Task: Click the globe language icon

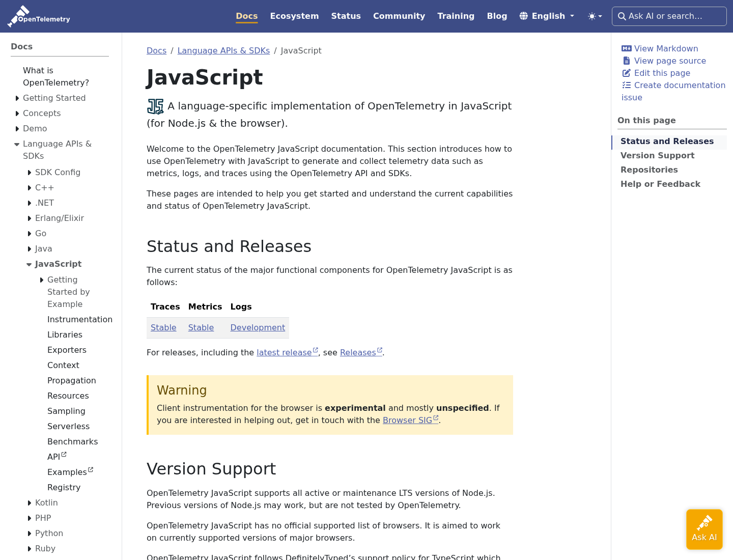Action: [523, 16]
